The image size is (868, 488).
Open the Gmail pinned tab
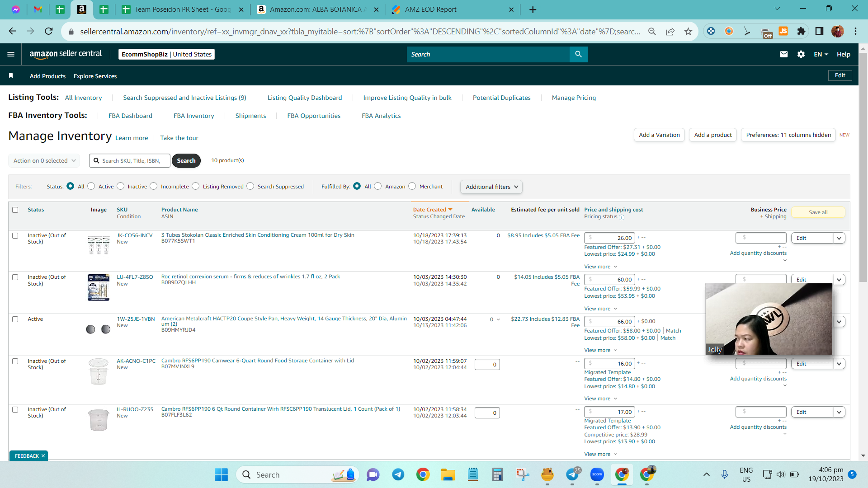pos(38,9)
